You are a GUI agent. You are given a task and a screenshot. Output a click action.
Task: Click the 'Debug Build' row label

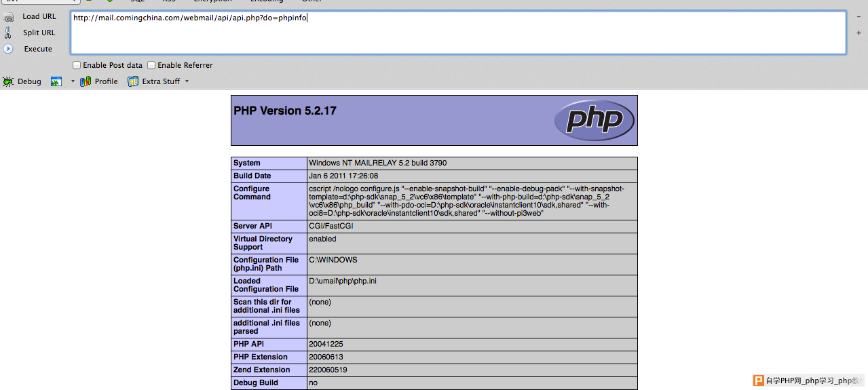coord(255,383)
